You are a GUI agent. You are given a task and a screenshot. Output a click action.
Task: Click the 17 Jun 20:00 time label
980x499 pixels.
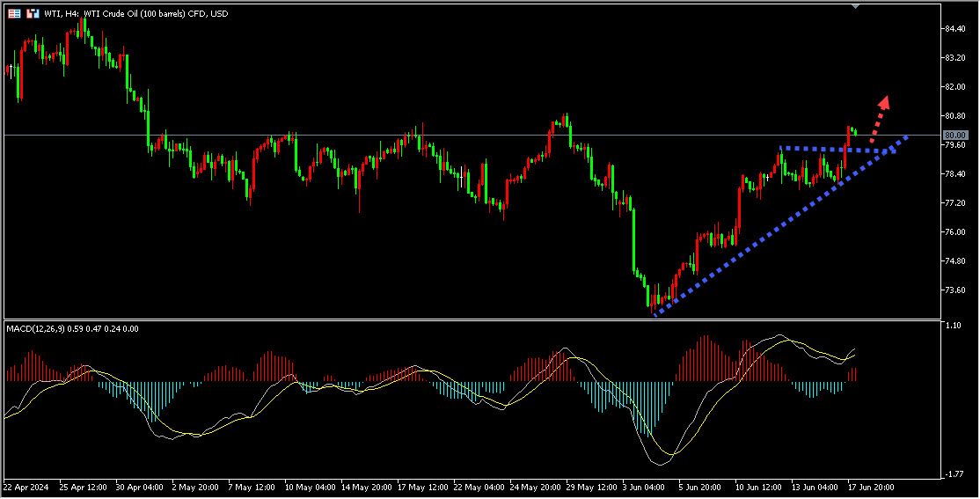[x=870, y=486]
